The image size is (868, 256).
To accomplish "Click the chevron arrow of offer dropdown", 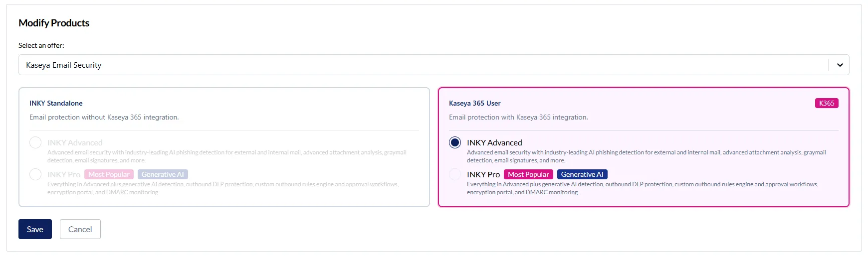I will [840, 65].
